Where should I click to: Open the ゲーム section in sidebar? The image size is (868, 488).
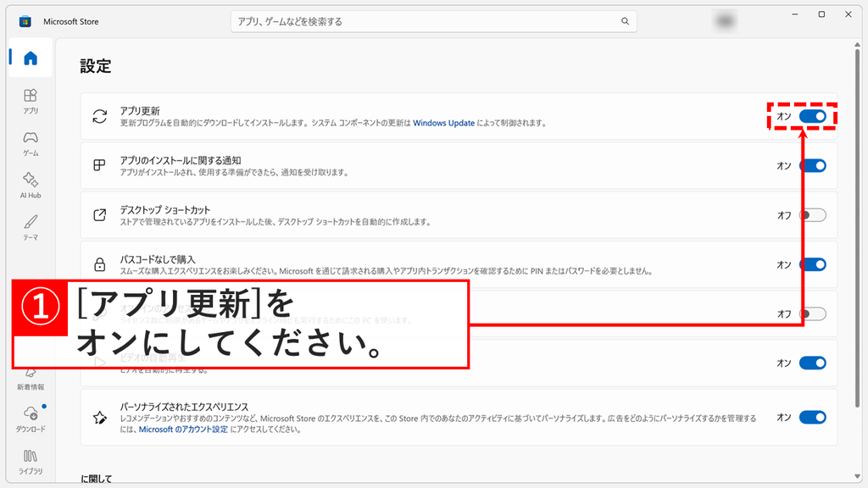pos(31,143)
